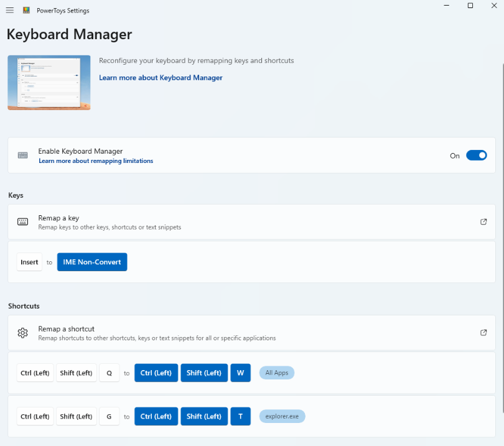Click the Q key chip in shortcuts

[x=110, y=373]
